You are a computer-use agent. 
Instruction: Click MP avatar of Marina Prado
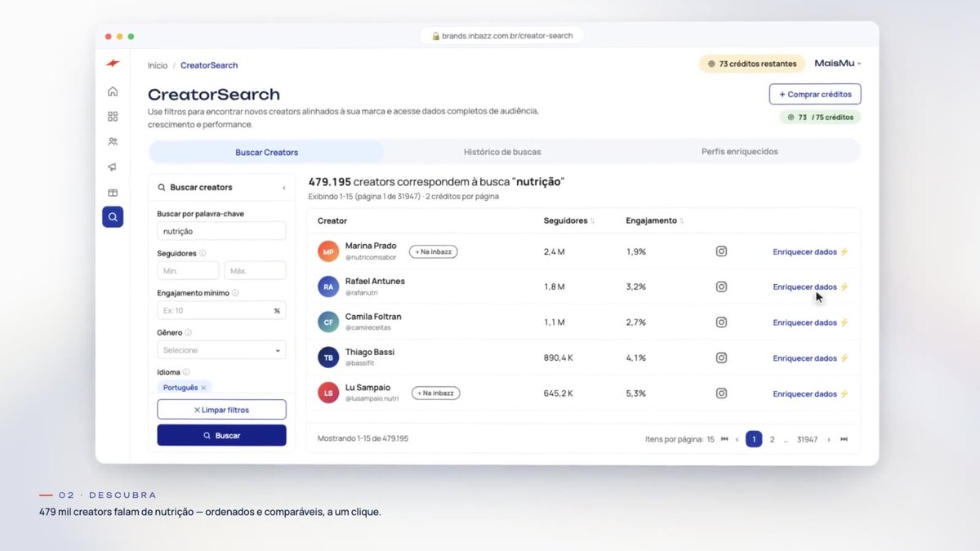click(x=328, y=251)
